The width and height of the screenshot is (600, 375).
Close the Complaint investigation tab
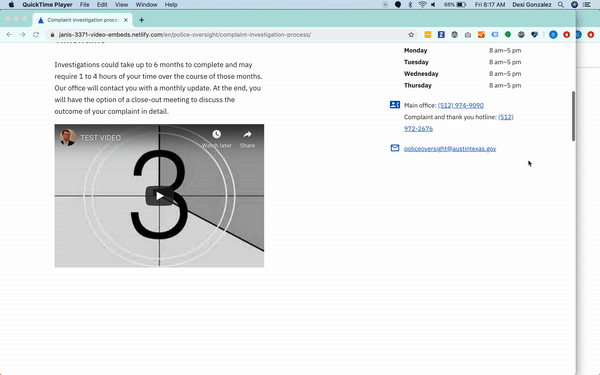[x=126, y=20]
